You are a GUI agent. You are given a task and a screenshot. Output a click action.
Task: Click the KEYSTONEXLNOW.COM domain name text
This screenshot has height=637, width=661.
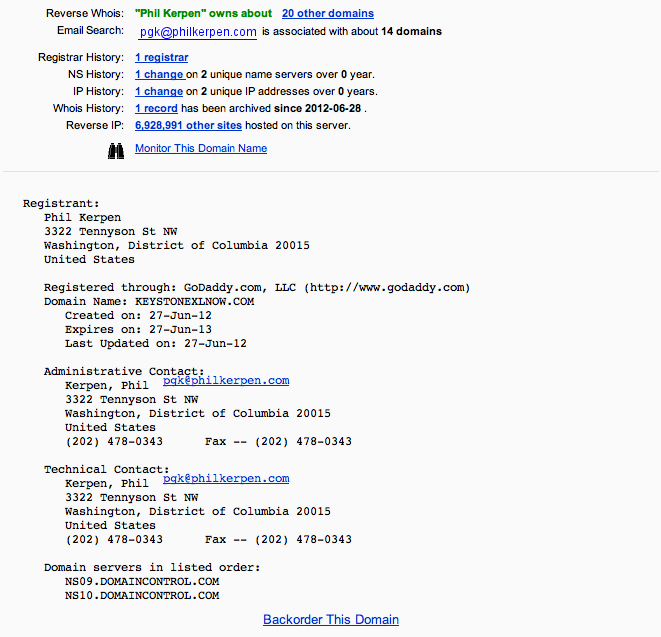tap(194, 301)
